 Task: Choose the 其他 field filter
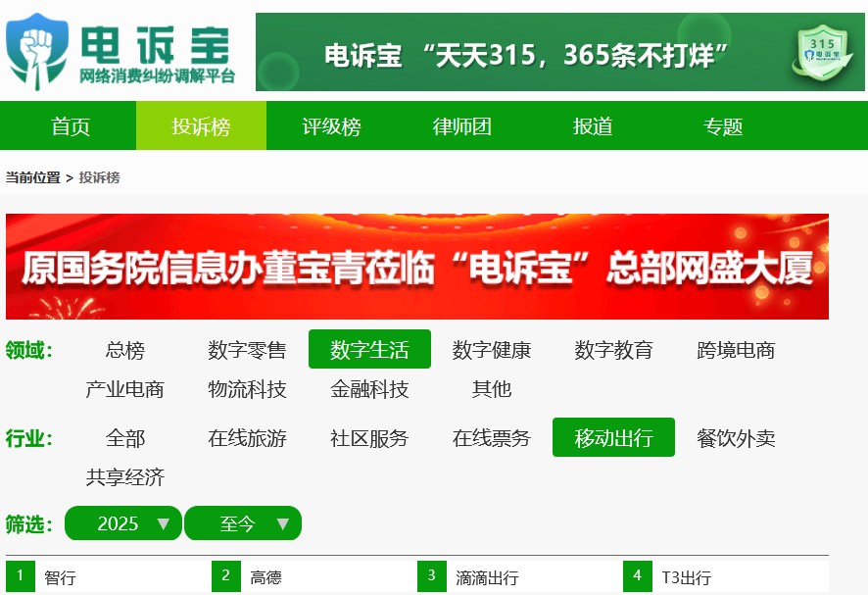pyautogui.click(x=492, y=389)
